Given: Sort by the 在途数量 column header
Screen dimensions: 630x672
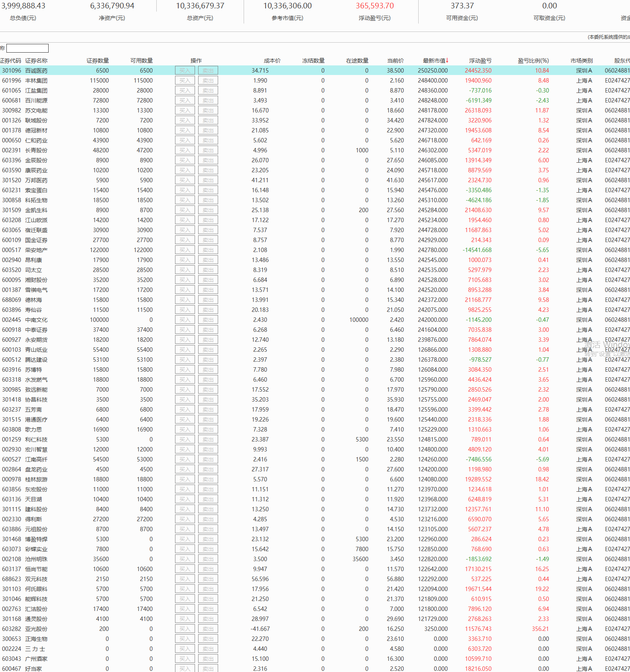Looking at the screenshot, I should 357,61.
